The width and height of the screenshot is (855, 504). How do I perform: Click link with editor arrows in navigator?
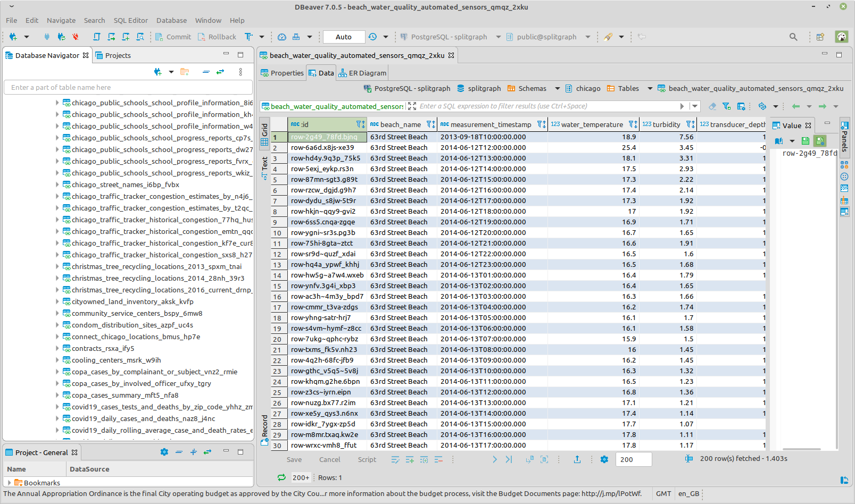click(220, 72)
